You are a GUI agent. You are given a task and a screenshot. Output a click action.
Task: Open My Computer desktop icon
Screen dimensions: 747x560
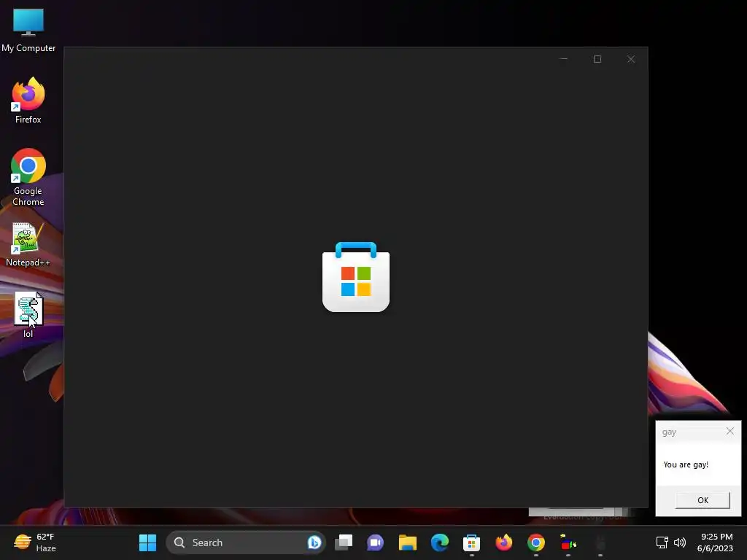coord(28,29)
